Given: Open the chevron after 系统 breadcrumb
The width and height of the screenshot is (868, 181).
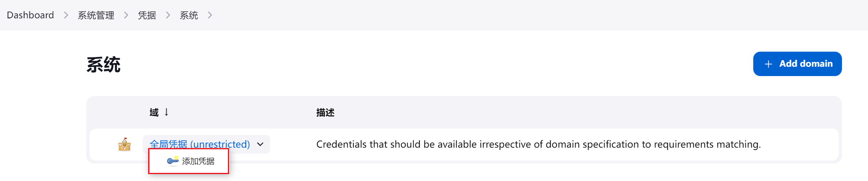Looking at the screenshot, I should 210,15.
